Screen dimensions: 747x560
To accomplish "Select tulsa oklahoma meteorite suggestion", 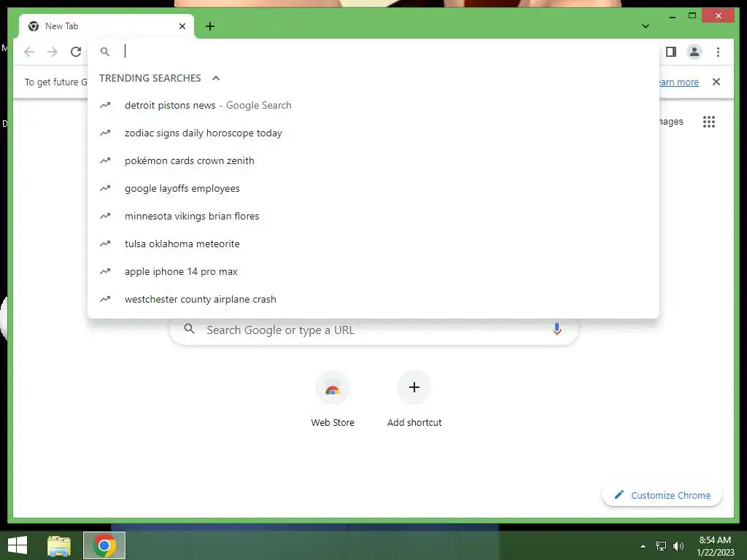I will (x=373, y=244).
